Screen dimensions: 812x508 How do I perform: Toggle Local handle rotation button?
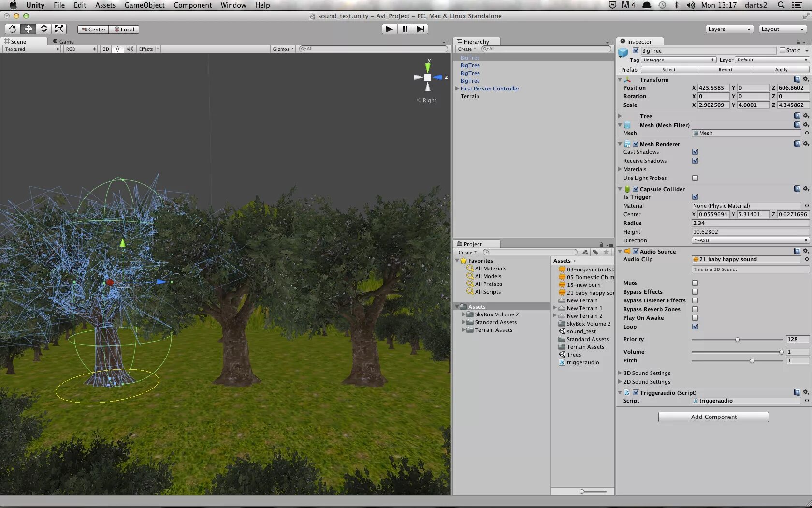[x=124, y=30]
